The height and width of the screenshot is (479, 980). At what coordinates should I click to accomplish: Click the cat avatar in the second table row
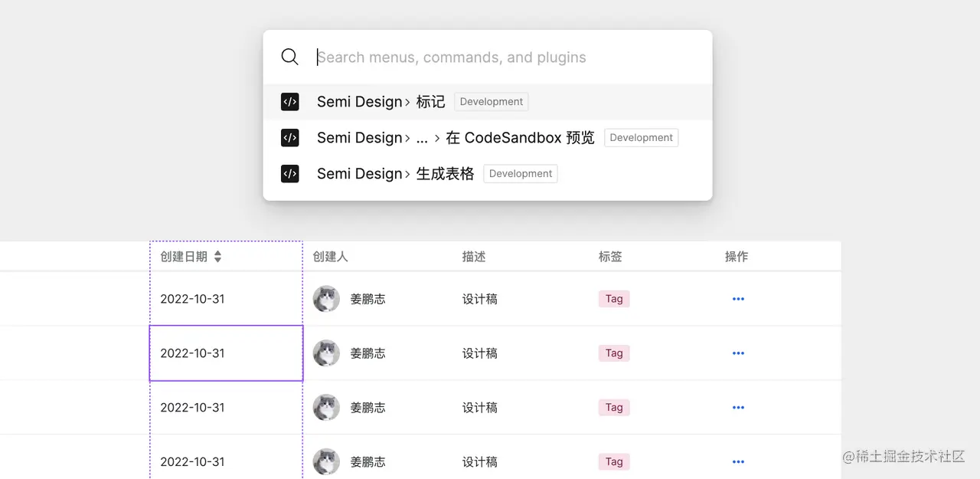[x=326, y=353]
